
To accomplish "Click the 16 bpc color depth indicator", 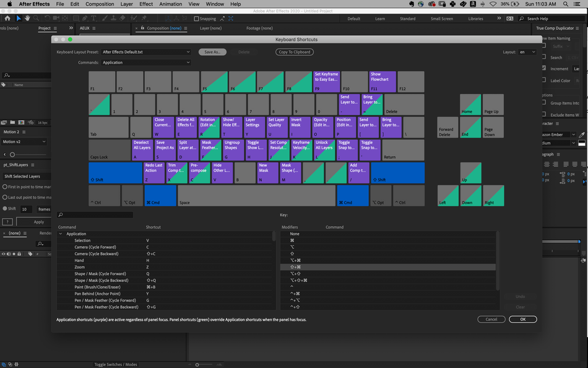I will 43,123.
